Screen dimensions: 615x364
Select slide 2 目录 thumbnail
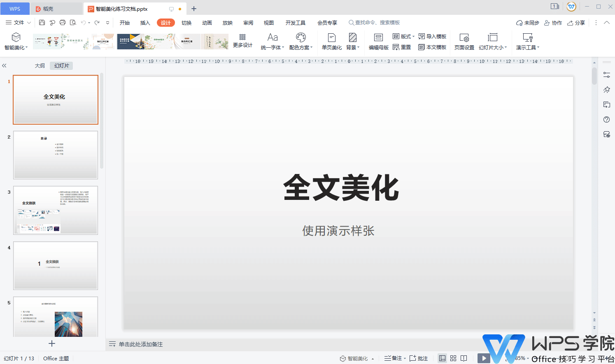[56, 155]
